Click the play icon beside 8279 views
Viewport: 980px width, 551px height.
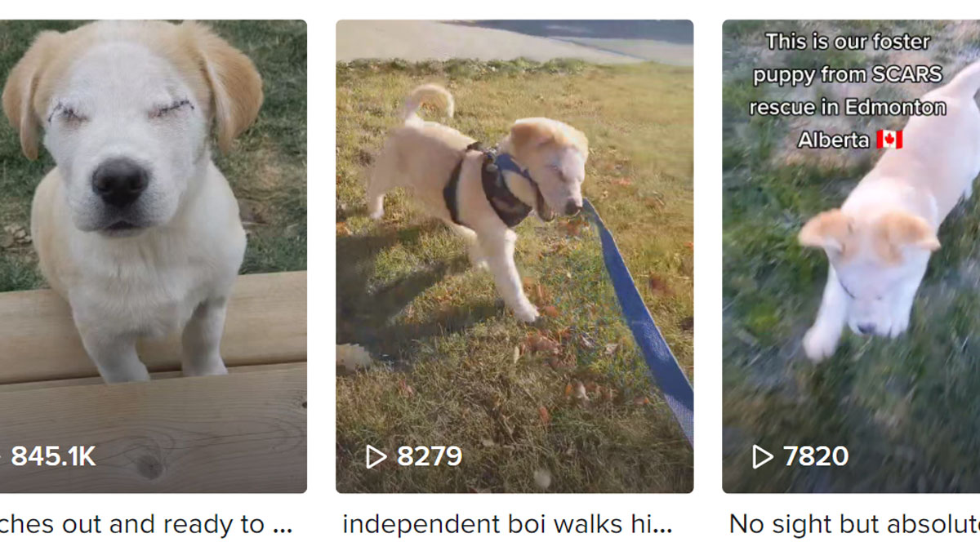pyautogui.click(x=376, y=456)
